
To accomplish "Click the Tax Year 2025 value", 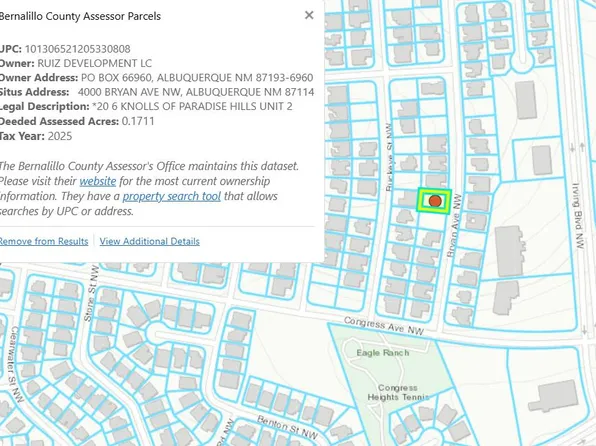I will pyautogui.click(x=60, y=136).
